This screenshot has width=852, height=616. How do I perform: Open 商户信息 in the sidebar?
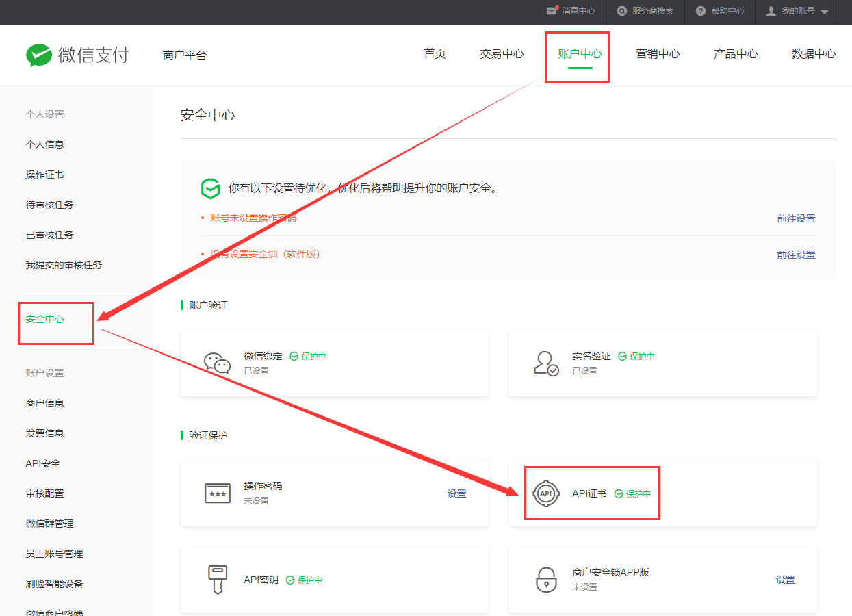click(x=45, y=403)
